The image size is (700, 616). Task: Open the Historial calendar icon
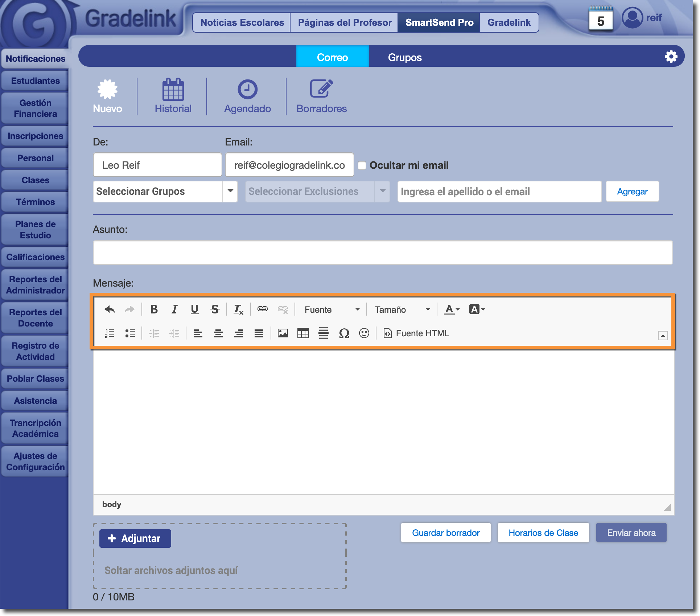[173, 90]
